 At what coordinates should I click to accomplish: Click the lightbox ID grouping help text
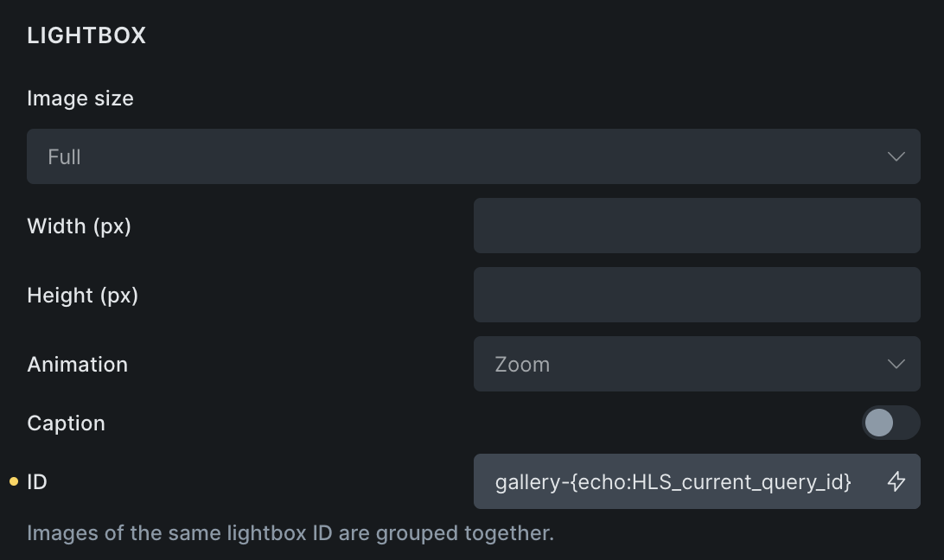290,532
